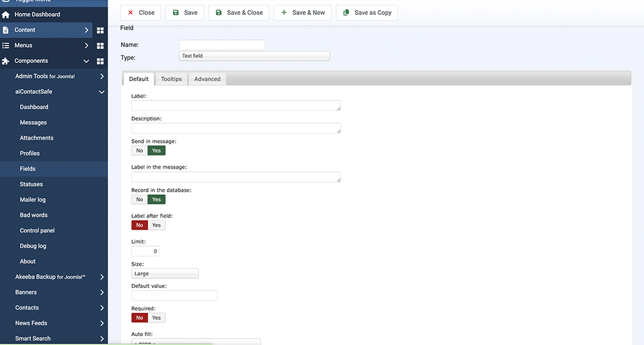The height and width of the screenshot is (345, 644).
Task: Collapse the aiContactSafe submenu chevron
Action: click(x=102, y=92)
